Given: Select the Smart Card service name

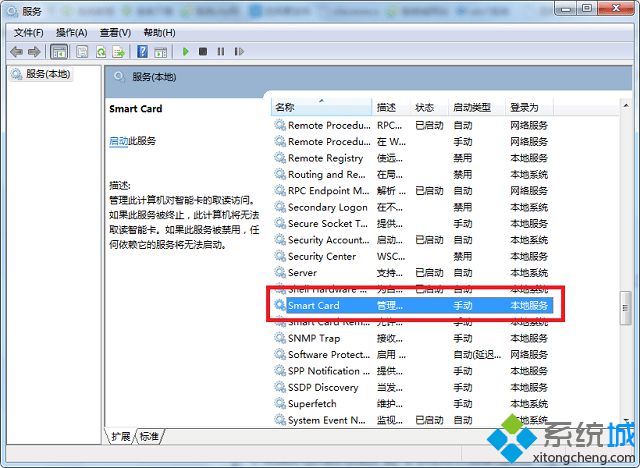Looking at the screenshot, I should tap(313, 305).
